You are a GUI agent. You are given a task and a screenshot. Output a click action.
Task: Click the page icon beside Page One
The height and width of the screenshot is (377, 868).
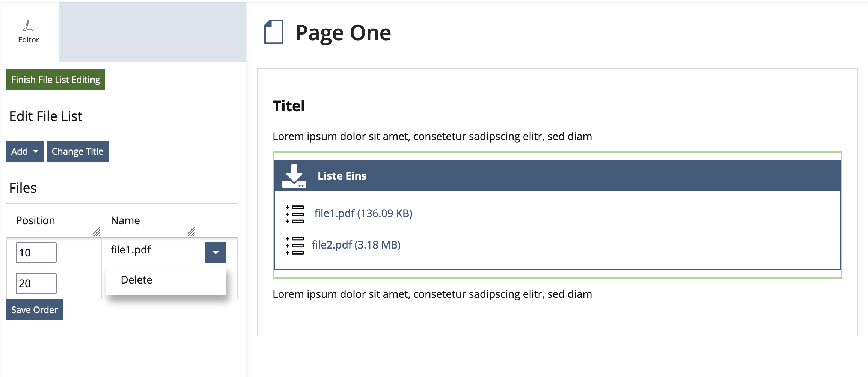pos(274,32)
